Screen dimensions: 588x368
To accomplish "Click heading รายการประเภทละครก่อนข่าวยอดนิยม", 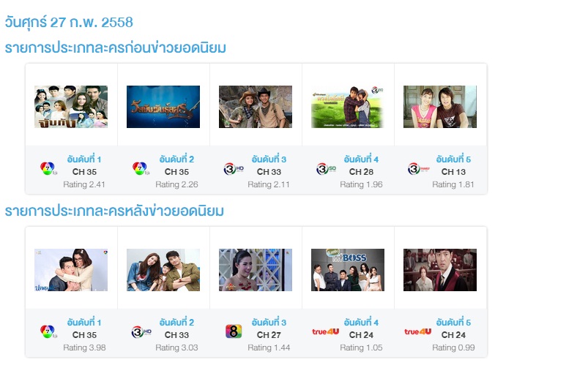I will (116, 48).
